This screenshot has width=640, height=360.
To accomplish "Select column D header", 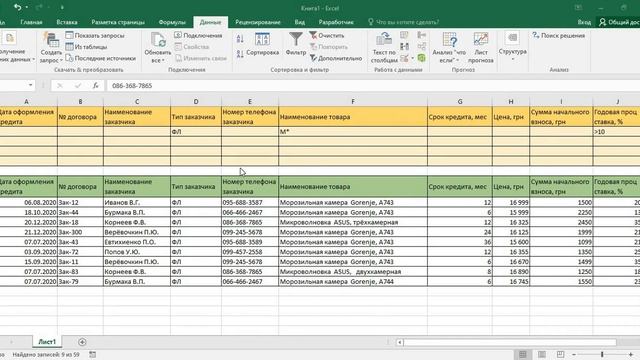I will point(196,101).
